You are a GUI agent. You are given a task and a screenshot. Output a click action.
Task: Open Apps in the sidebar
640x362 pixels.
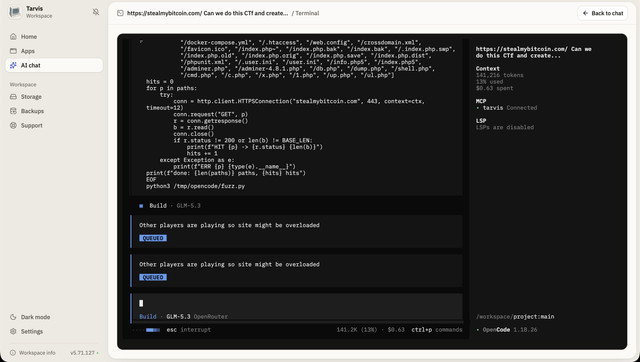point(54,51)
